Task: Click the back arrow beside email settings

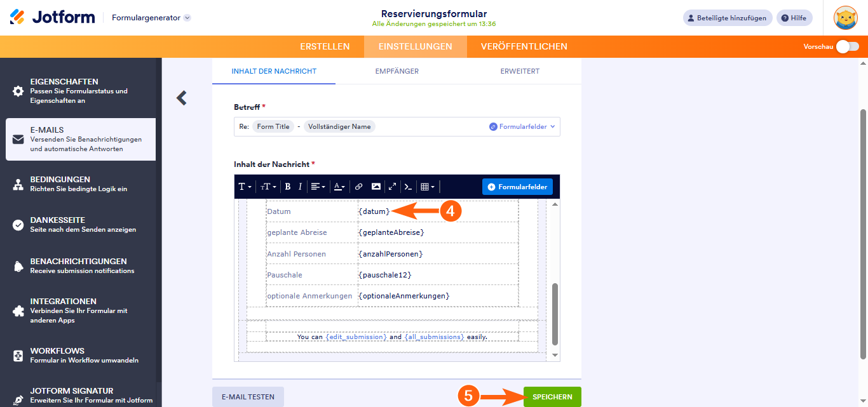Action: coord(182,98)
